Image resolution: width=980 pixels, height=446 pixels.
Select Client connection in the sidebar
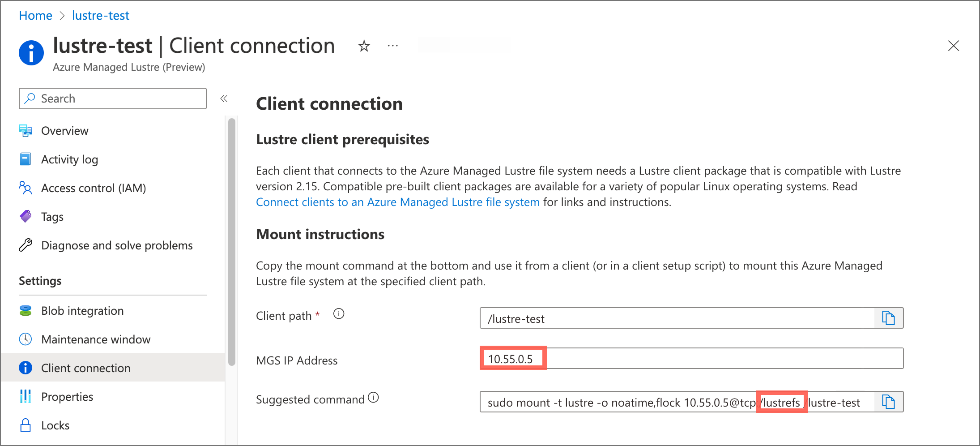86,368
